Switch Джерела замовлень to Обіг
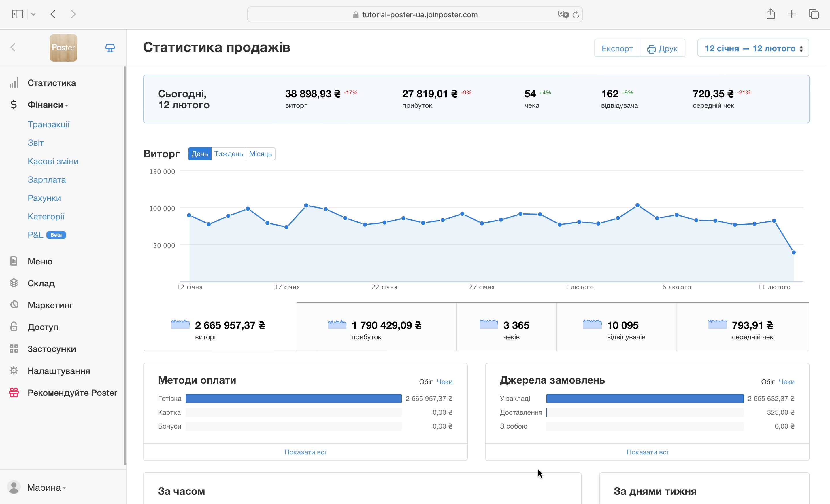The image size is (830, 504). point(768,382)
